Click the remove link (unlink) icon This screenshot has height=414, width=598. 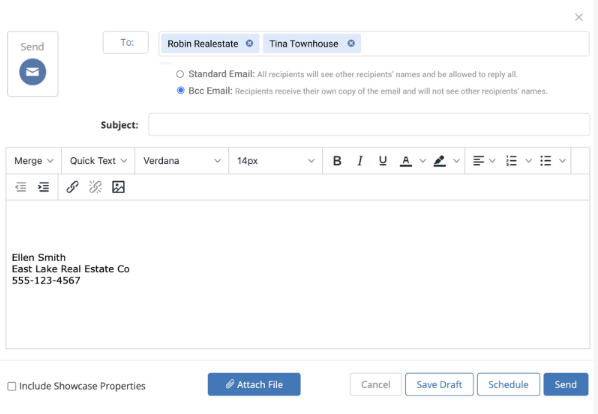95,187
